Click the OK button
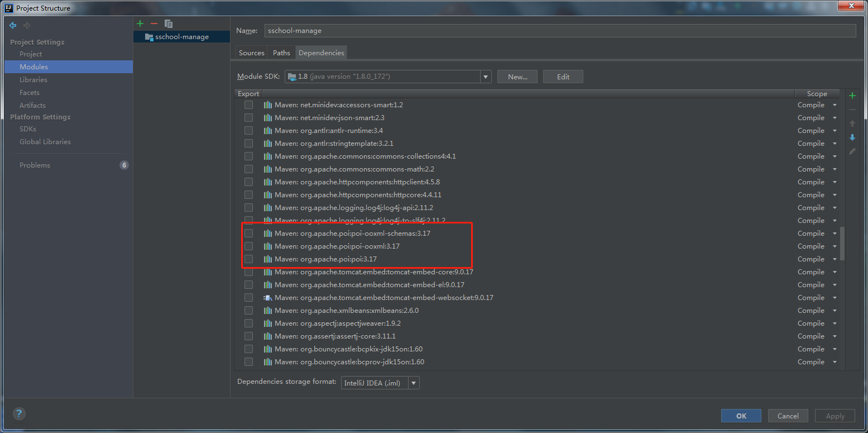This screenshot has width=868, height=433. (x=741, y=416)
